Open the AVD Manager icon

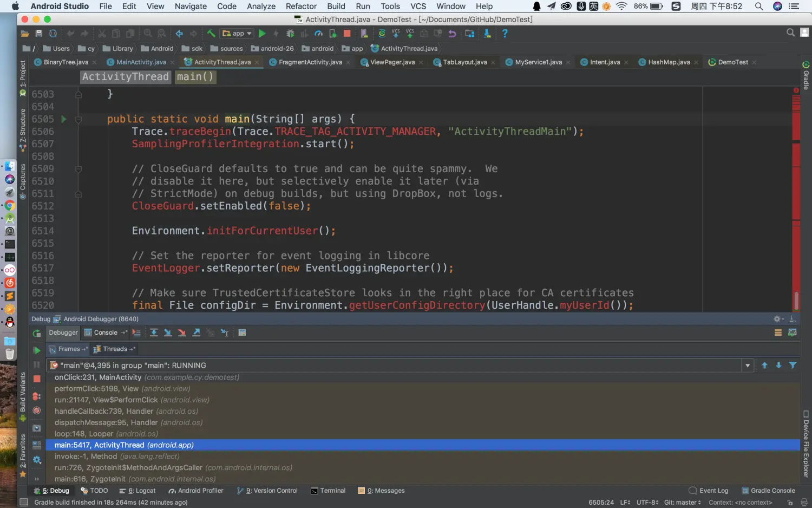[364, 34]
